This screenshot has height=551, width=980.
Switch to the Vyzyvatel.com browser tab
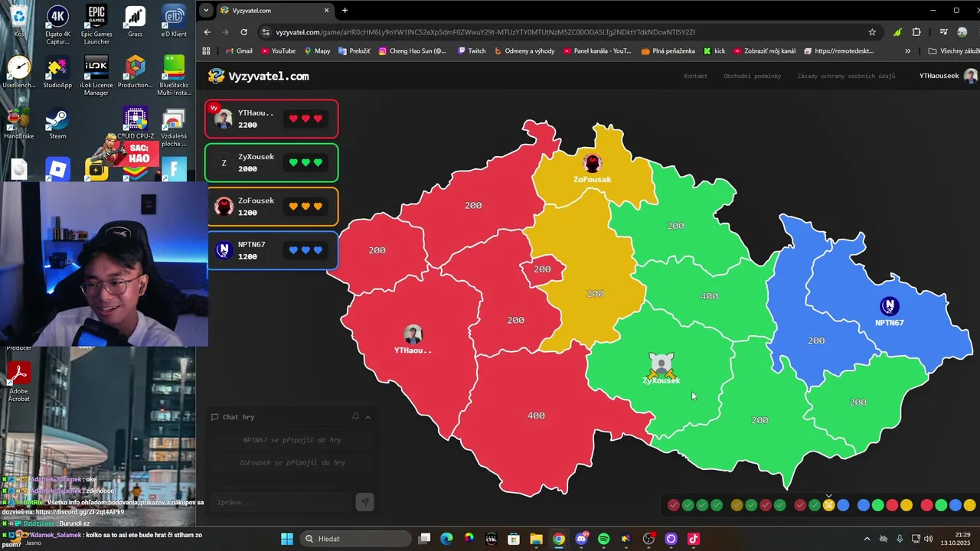[x=276, y=11]
